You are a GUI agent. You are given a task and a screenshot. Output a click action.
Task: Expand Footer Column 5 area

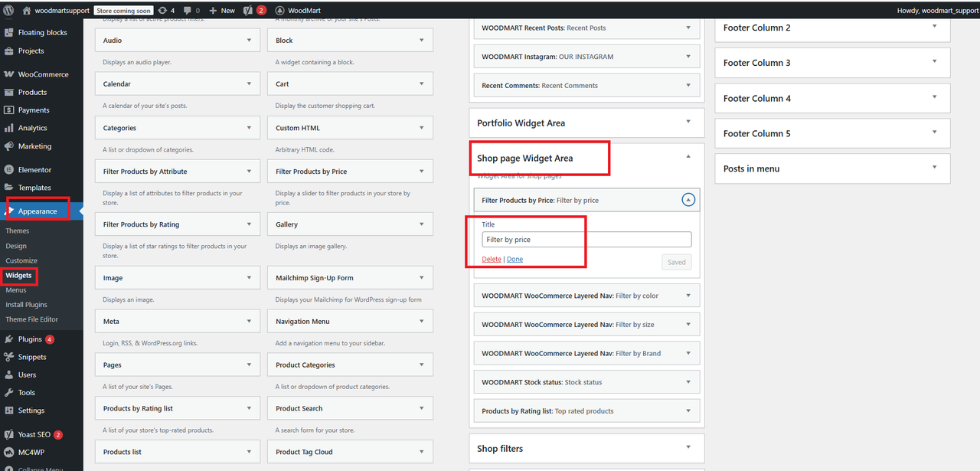(x=934, y=132)
